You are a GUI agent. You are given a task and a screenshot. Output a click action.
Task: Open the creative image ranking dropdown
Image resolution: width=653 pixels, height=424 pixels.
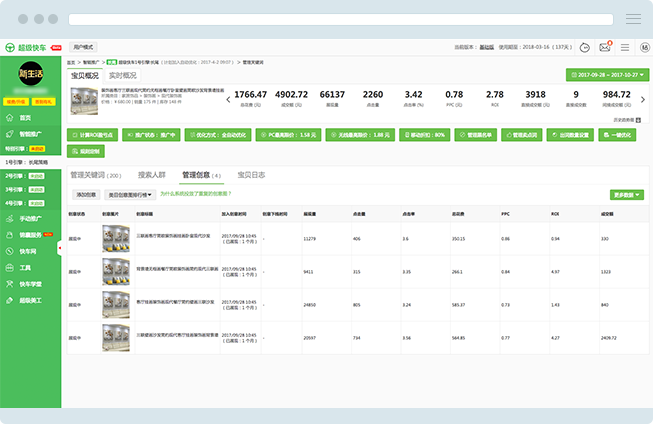(x=129, y=195)
